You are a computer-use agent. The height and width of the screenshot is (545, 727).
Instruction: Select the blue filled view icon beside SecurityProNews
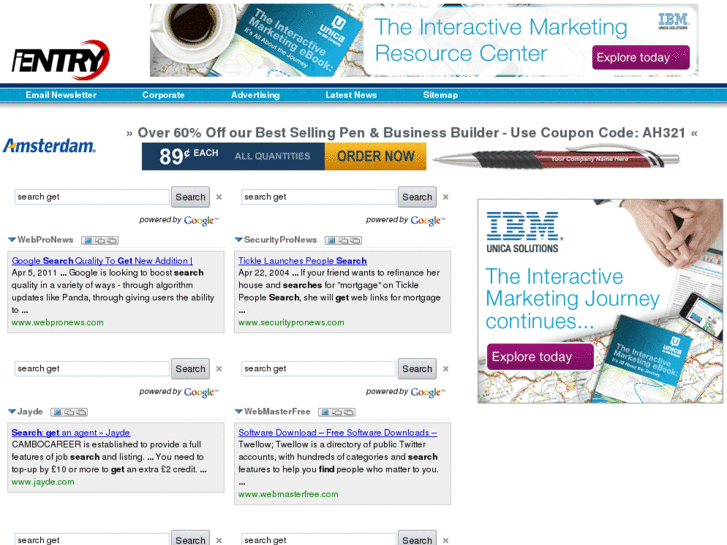click(331, 240)
